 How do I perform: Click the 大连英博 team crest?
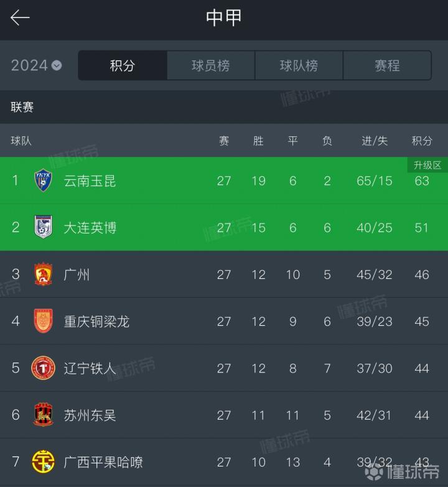(x=43, y=227)
